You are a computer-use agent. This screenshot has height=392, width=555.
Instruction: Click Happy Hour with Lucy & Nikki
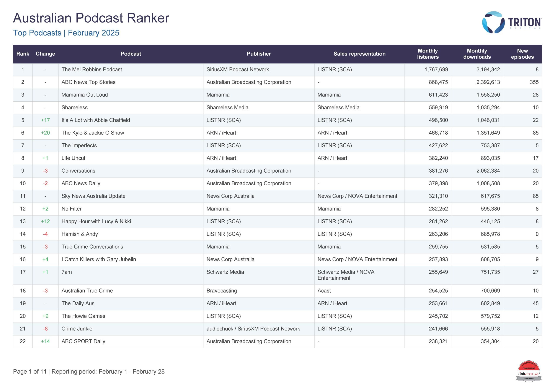(96, 222)
